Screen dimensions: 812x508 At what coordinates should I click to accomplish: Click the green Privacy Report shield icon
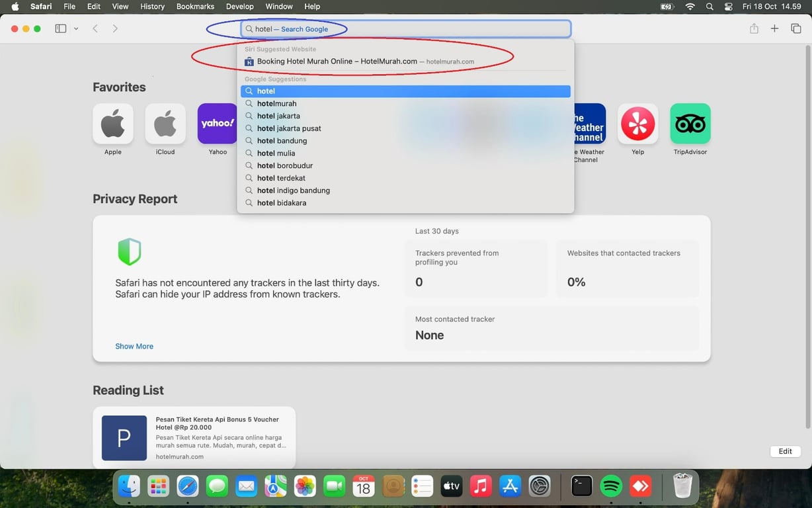[x=130, y=251]
